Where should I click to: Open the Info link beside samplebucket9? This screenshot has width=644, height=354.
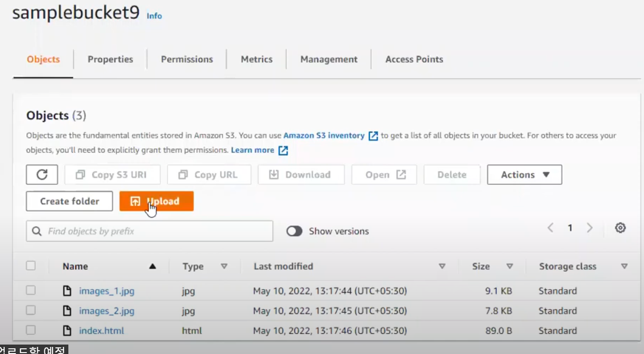tap(154, 16)
